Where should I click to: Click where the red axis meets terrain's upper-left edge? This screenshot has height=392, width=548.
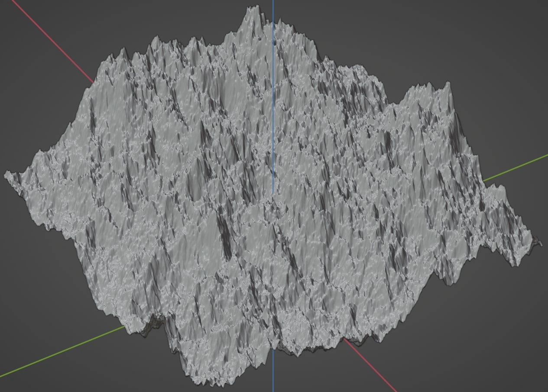(93, 82)
